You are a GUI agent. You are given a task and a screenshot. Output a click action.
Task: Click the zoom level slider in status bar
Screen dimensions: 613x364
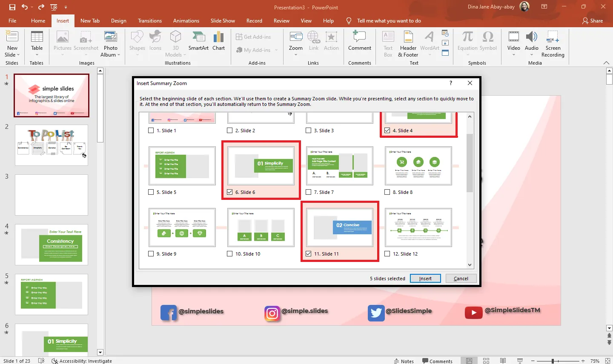(553, 361)
